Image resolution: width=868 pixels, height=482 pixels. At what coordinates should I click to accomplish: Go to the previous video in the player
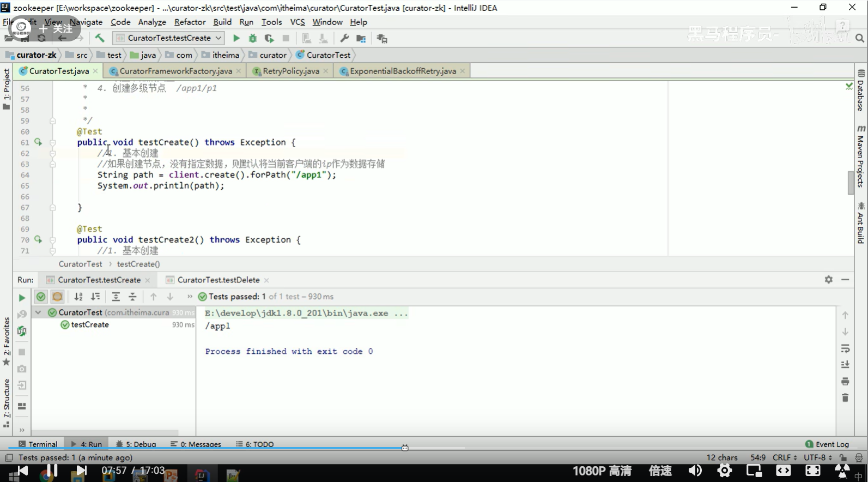(22, 471)
